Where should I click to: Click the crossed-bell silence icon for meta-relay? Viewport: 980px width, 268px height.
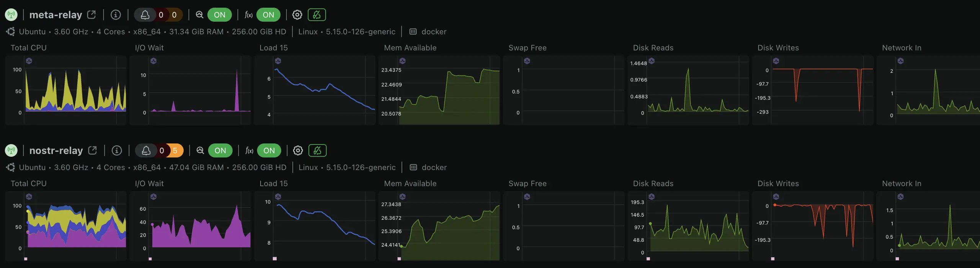tap(317, 15)
